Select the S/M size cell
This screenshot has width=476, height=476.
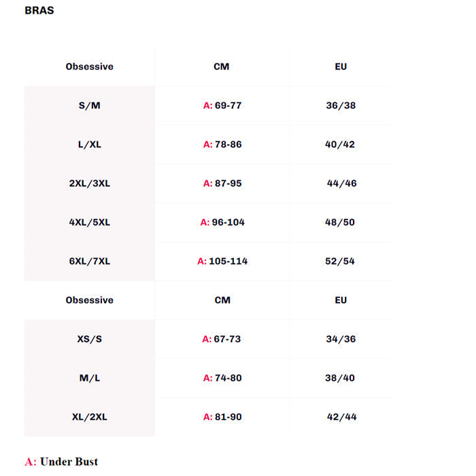pyautogui.click(x=89, y=105)
